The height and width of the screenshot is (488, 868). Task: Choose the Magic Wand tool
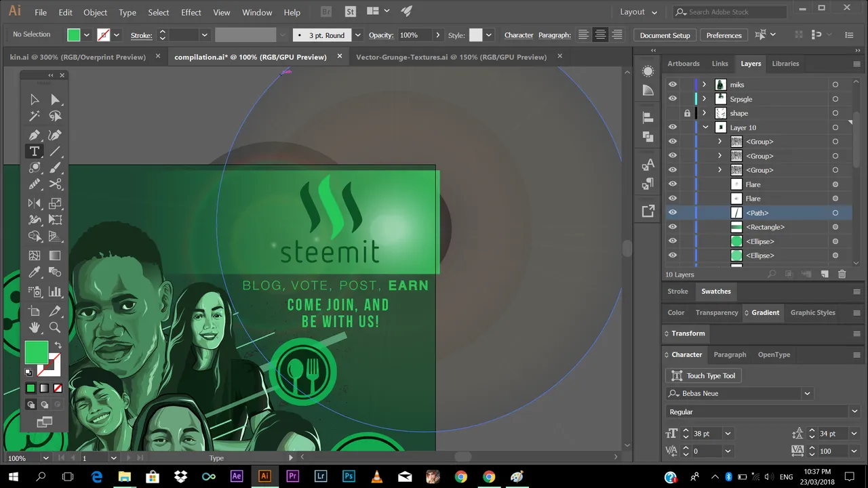[x=34, y=117]
